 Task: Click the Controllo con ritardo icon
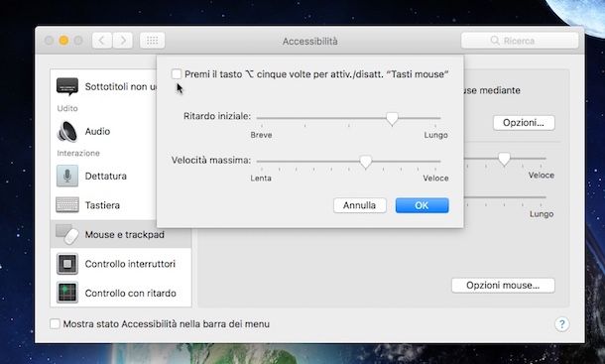67,293
